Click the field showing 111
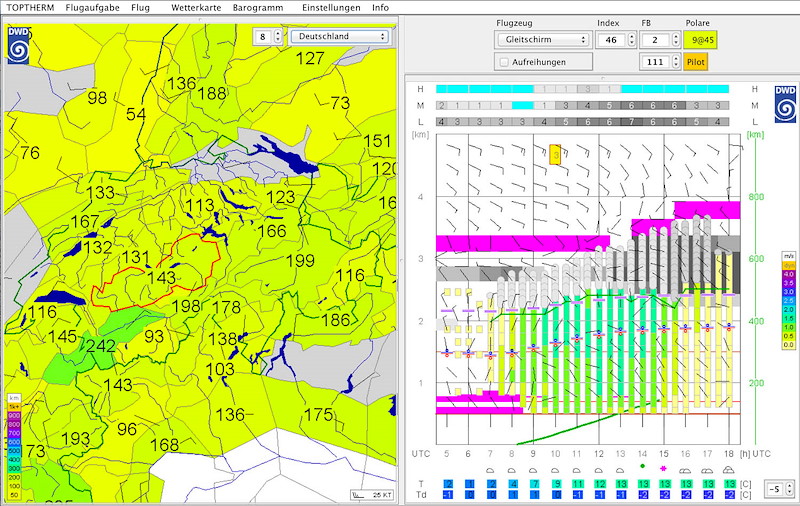This screenshot has width=800, height=506. [x=656, y=62]
